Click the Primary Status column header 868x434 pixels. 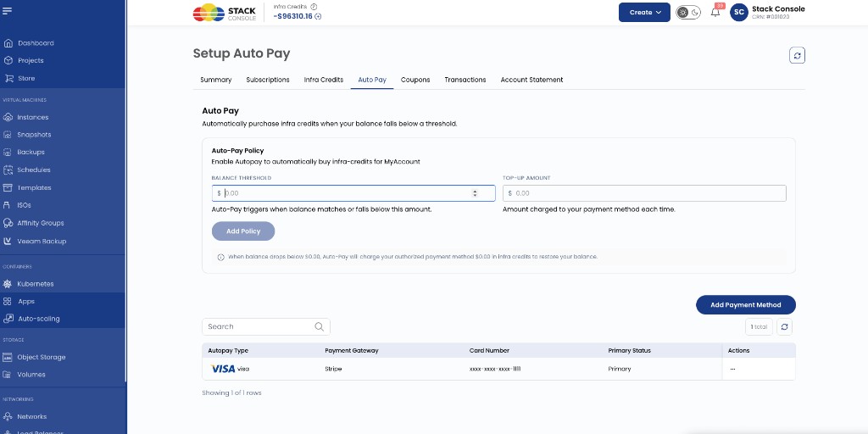(630, 350)
